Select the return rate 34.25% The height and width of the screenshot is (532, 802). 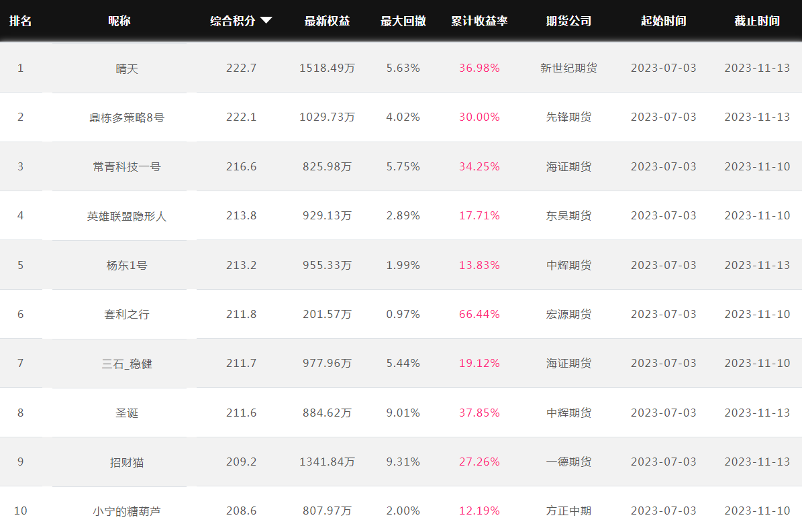click(x=479, y=166)
